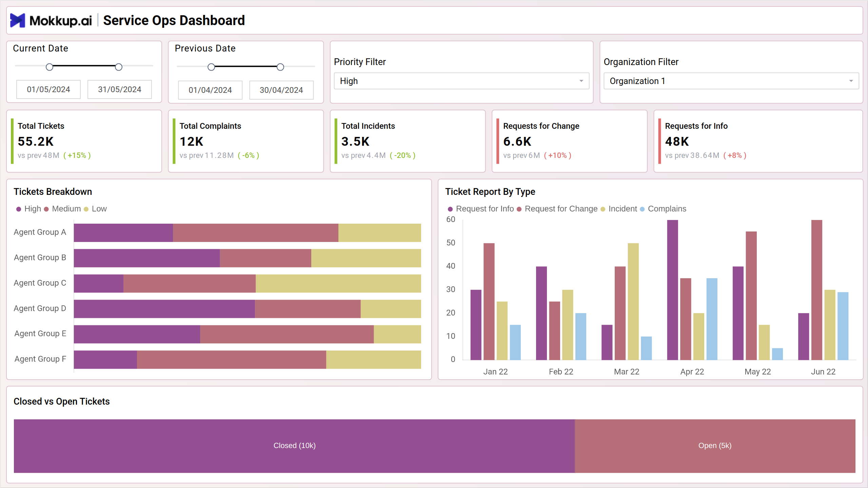
Task: Toggle the Low legend marker in Tickets Breakdown
Action: click(86, 209)
